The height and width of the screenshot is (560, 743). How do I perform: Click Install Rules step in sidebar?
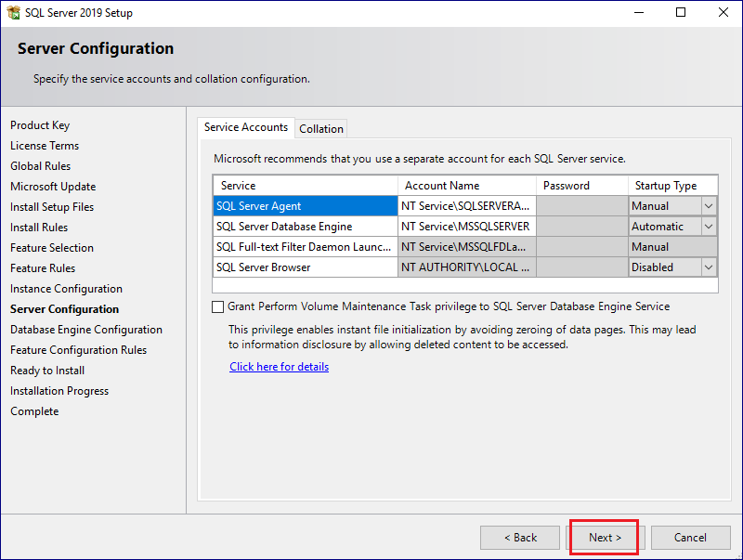[x=39, y=228]
